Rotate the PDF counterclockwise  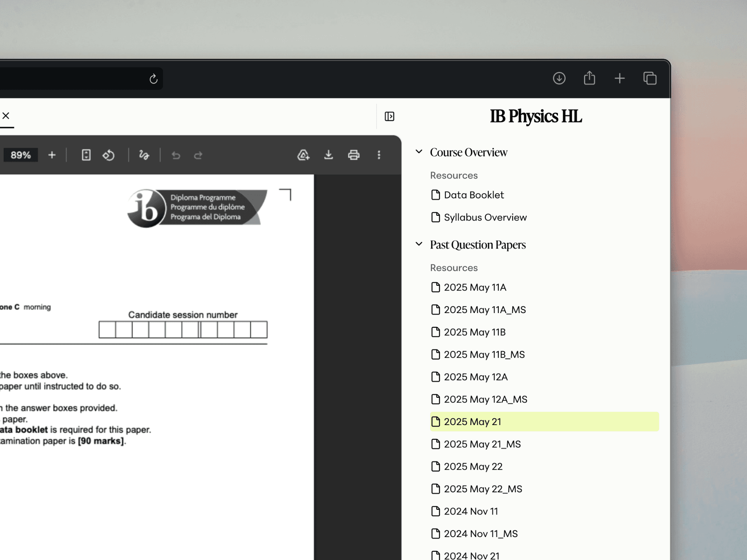coord(109,155)
